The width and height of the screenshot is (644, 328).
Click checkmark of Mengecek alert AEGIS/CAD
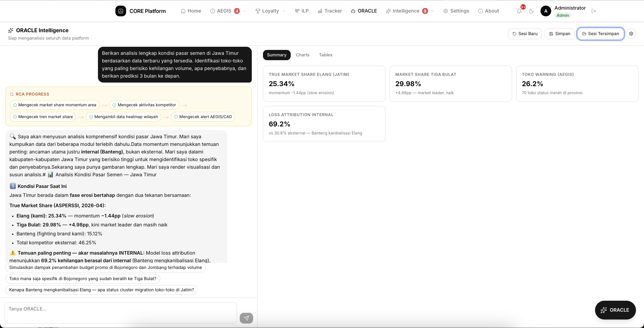(x=176, y=117)
